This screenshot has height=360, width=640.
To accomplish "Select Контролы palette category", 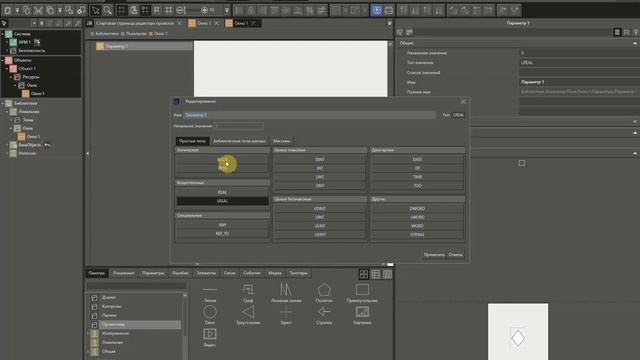I will click(111, 307).
